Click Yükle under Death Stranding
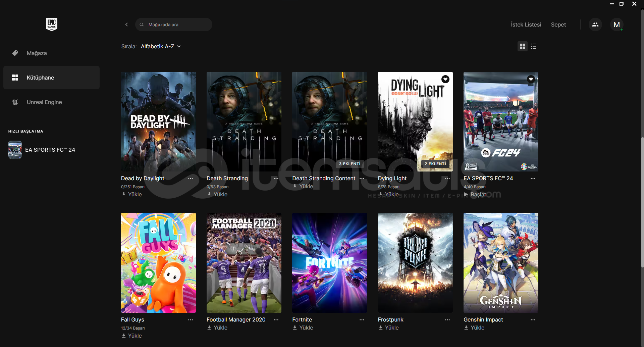 217,194
